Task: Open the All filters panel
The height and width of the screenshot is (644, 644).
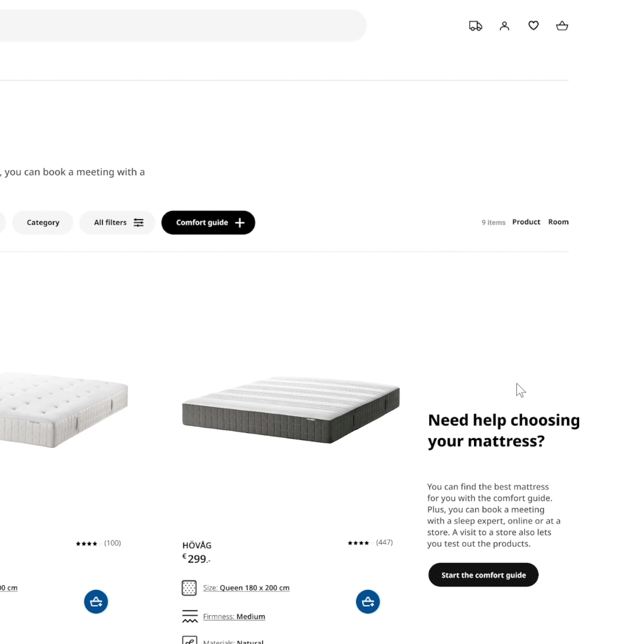Action: tap(117, 222)
